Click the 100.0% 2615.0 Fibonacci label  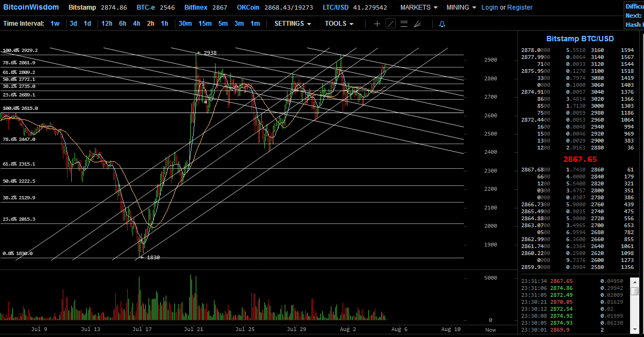point(20,108)
